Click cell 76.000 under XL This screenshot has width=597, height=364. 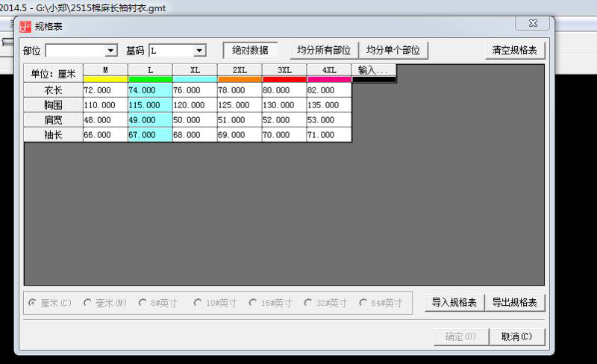tap(195, 90)
